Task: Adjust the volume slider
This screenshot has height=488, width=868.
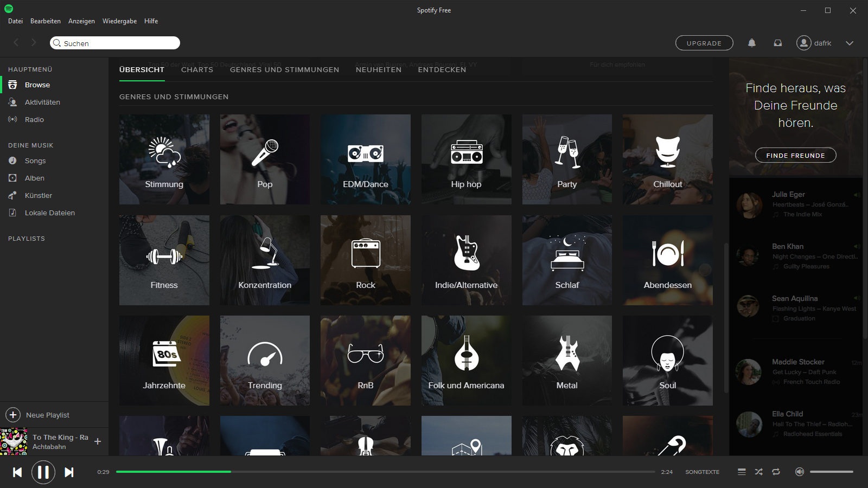Action: (832, 472)
